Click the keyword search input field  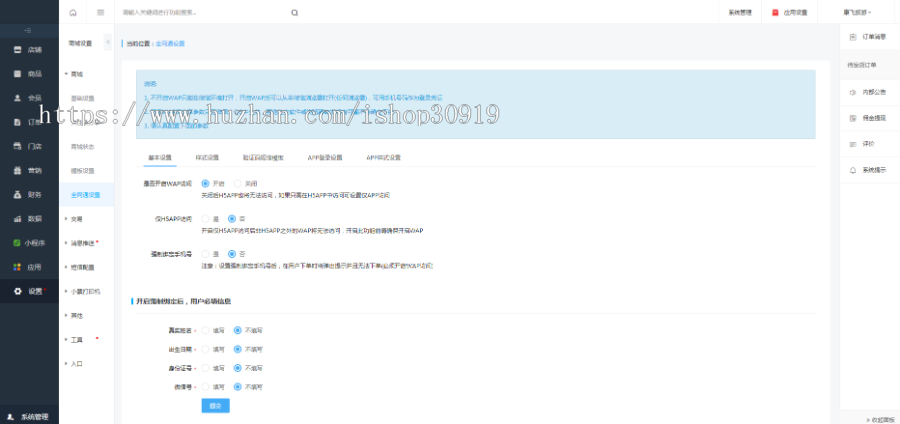point(205,12)
